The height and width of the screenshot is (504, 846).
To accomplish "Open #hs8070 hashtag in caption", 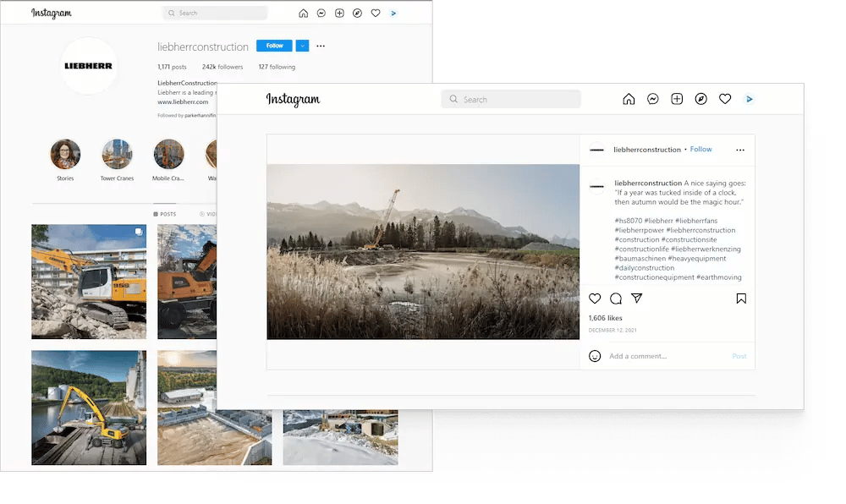I will [629, 221].
